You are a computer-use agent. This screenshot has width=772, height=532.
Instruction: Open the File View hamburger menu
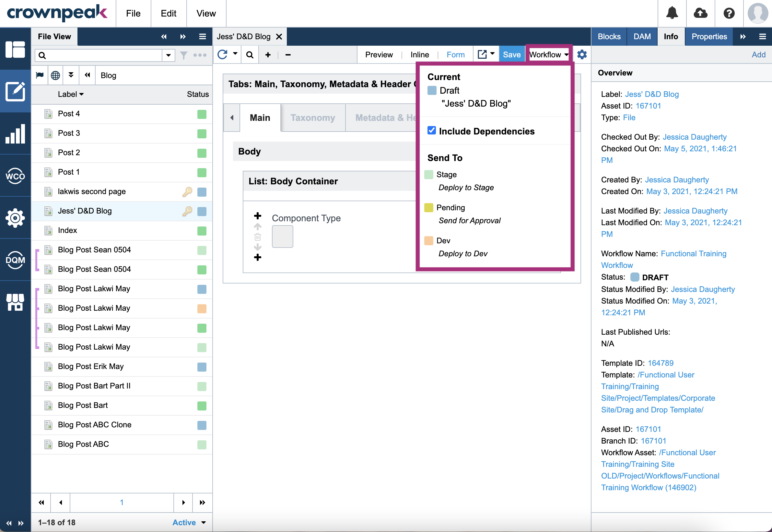(203, 36)
